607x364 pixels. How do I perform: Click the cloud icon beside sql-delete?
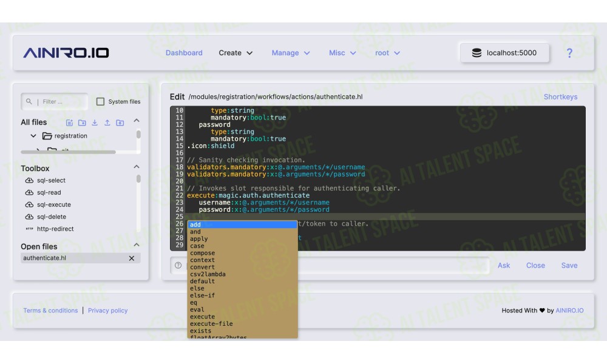tap(29, 217)
